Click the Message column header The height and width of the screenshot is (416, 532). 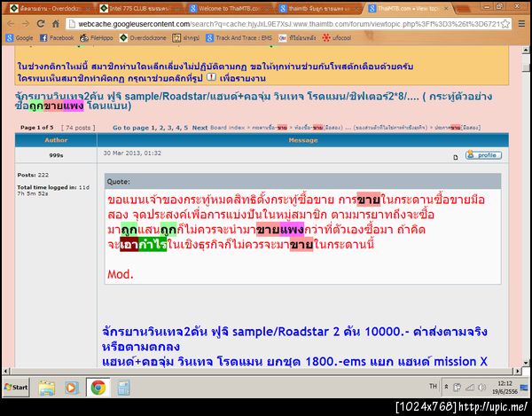303,140
